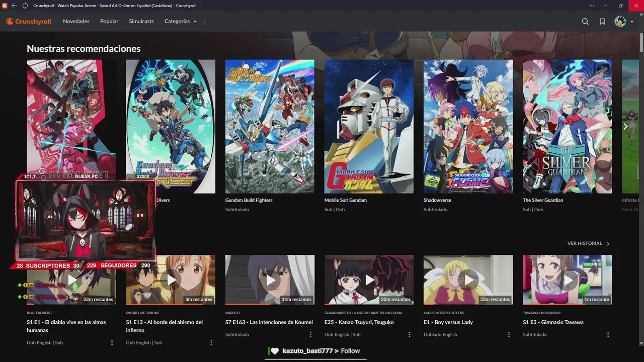Click the streamer webcam overlay
The image size is (644, 362).
[86, 220]
